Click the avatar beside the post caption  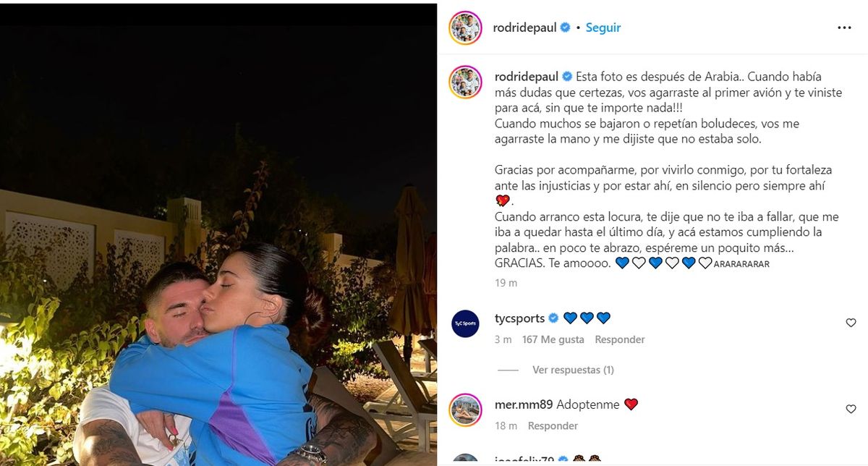(x=465, y=82)
